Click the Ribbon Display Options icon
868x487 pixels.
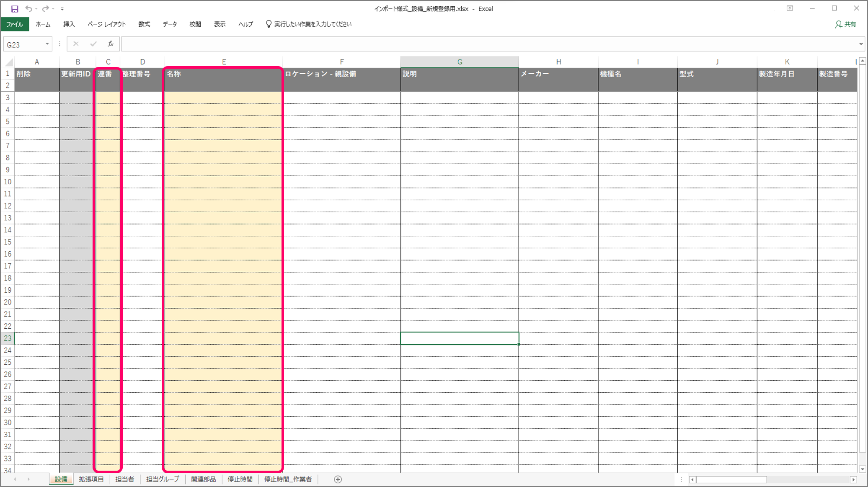pos(790,8)
